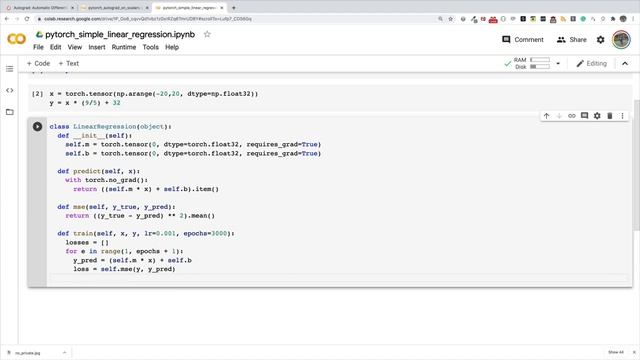Viewport: 640px width, 360px height.
Task: Go forward in the browser
Action: pyautogui.click(x=17, y=19)
